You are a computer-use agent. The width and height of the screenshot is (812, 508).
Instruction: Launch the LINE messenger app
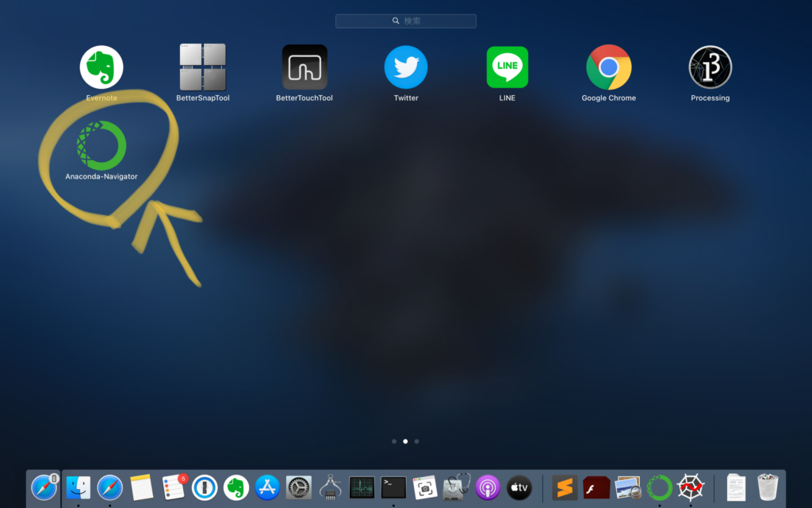pyautogui.click(x=507, y=67)
